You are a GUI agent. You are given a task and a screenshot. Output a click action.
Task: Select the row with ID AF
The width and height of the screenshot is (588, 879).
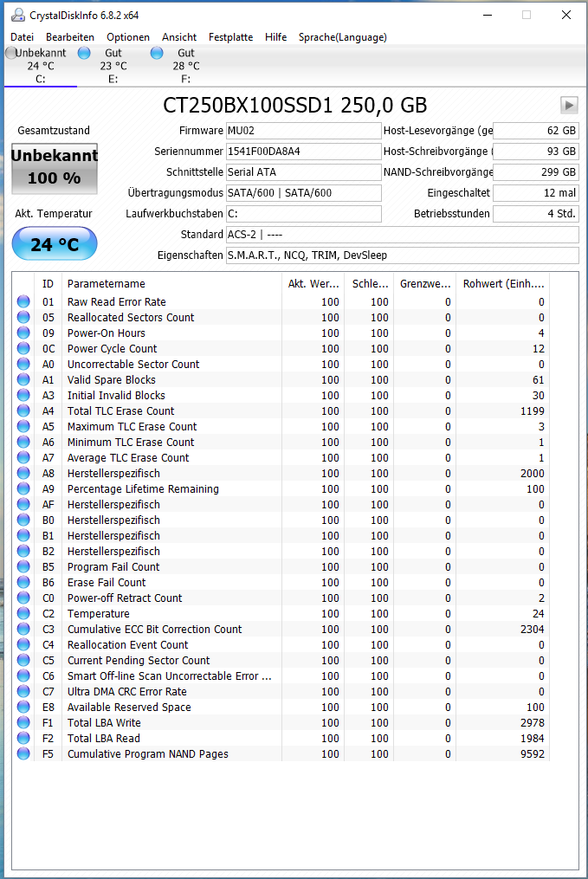point(281,505)
